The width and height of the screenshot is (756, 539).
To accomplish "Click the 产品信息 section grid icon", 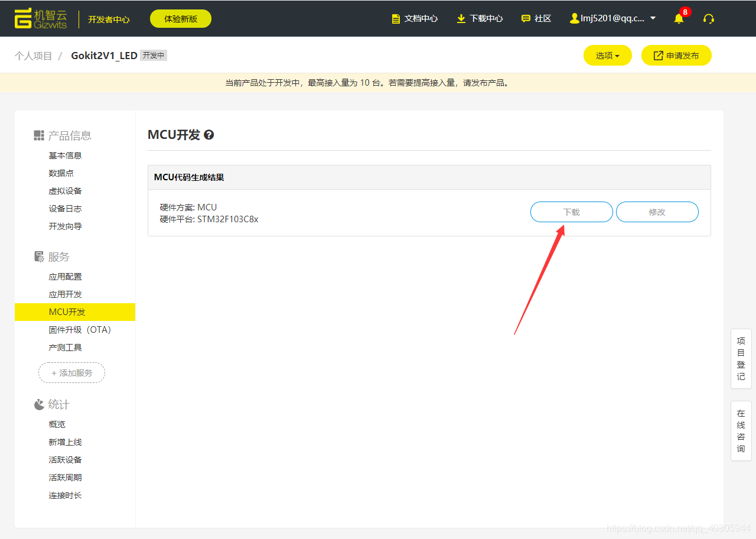I will pyautogui.click(x=39, y=135).
